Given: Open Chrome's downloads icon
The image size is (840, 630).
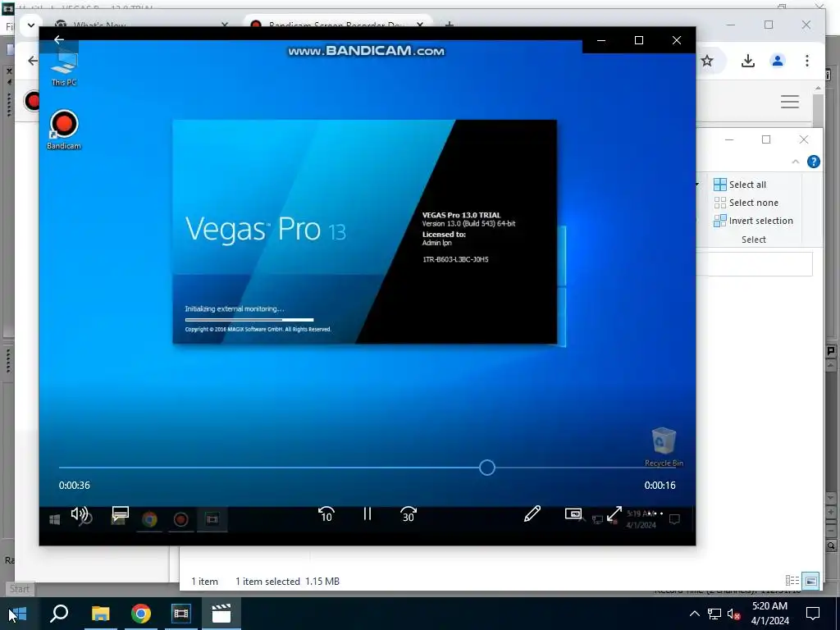Looking at the screenshot, I should 748,61.
